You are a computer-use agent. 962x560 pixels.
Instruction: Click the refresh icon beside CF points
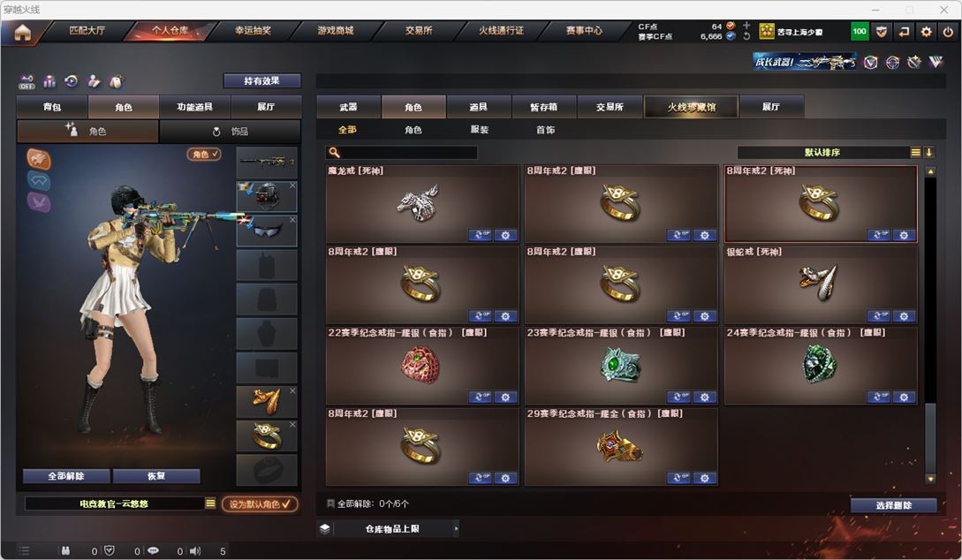[746, 36]
